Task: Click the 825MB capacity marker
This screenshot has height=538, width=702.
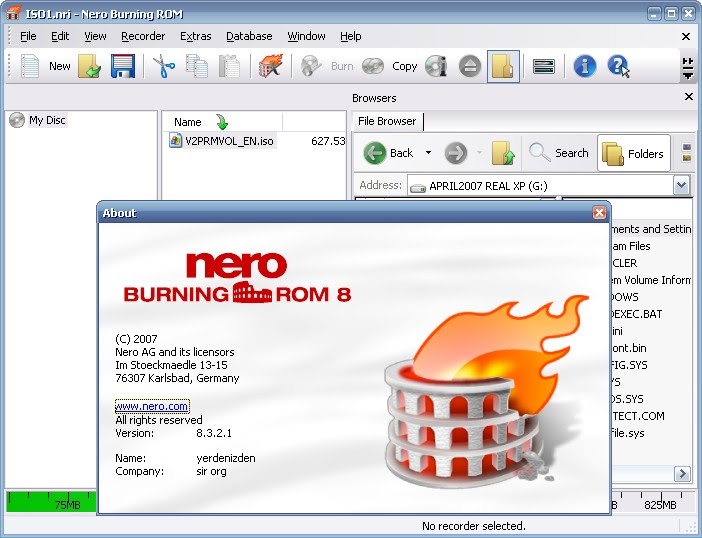Action: tap(660, 505)
